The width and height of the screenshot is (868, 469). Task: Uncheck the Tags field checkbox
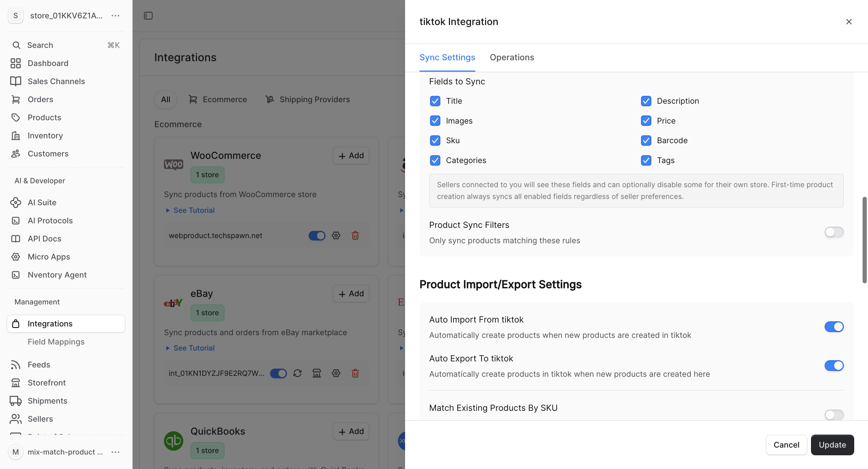point(646,160)
